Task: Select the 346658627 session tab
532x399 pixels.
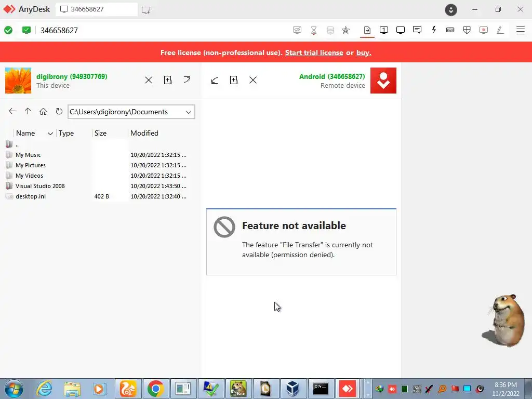Action: (x=97, y=9)
